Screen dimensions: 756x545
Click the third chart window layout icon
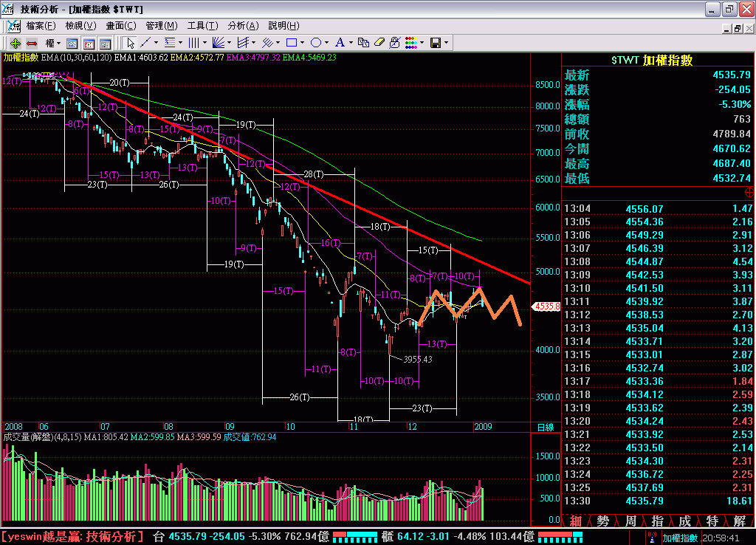pos(105,44)
